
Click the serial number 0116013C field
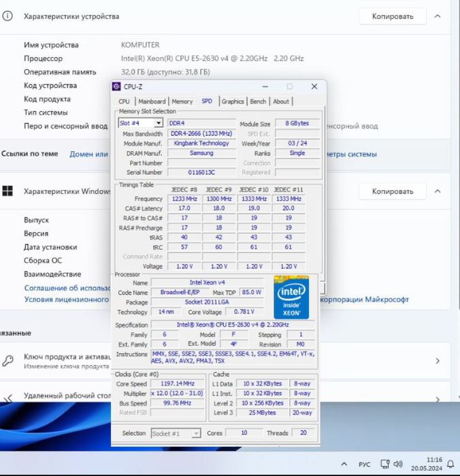[201, 172]
